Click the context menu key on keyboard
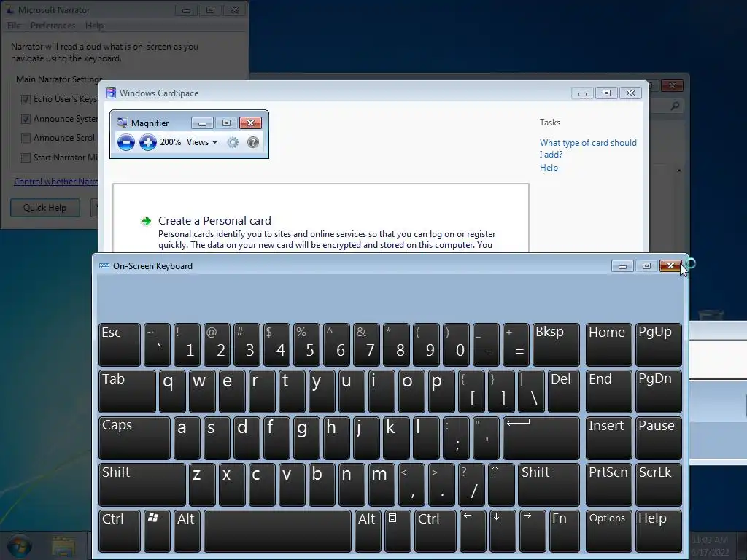The height and width of the screenshot is (560, 747). [x=398, y=531]
